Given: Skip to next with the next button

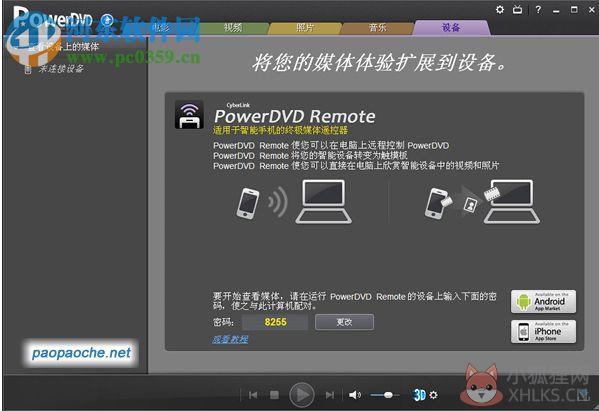Looking at the screenshot, I should [x=330, y=395].
